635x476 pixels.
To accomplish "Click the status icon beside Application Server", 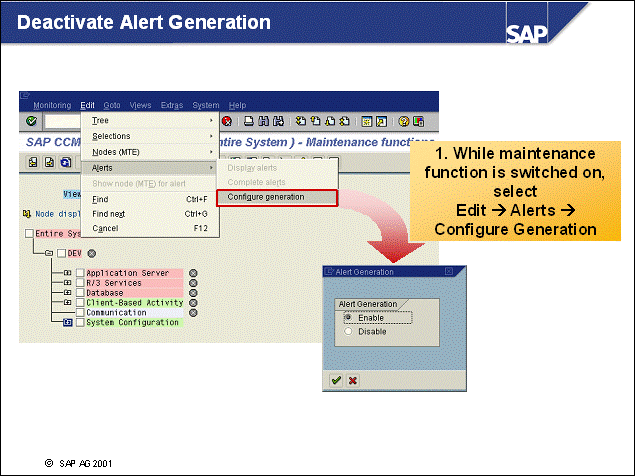I will (193, 273).
